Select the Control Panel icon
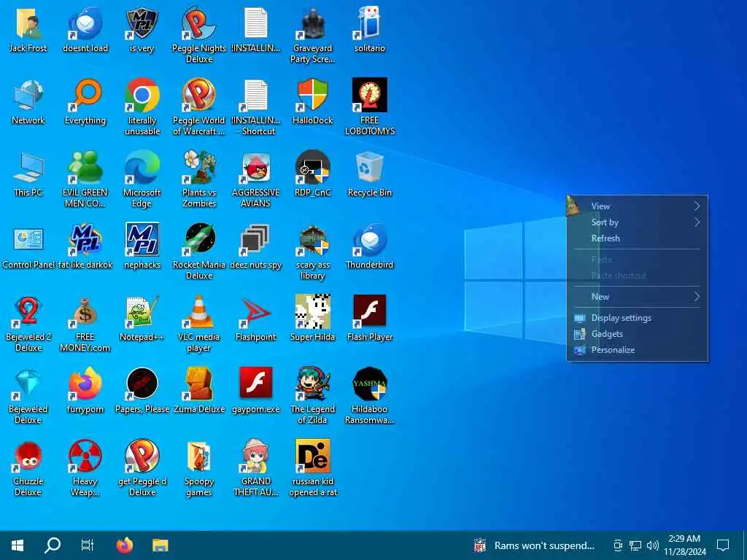747x560 pixels. point(28,239)
